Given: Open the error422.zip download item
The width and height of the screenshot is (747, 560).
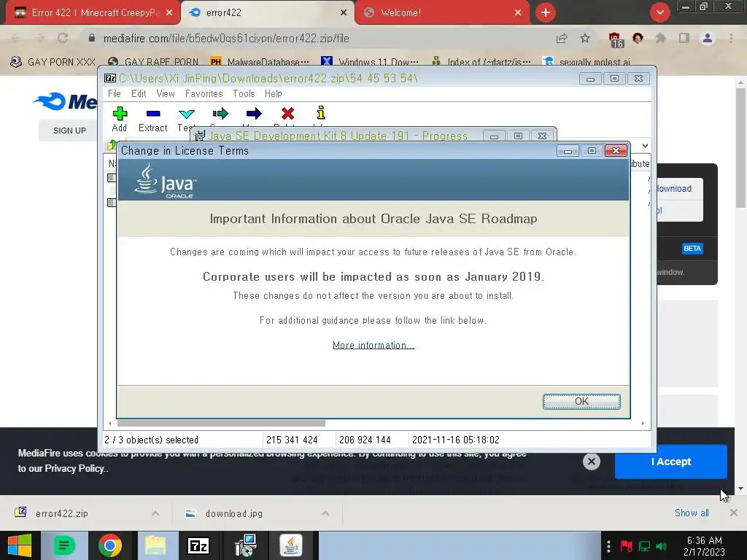Looking at the screenshot, I should click(x=62, y=513).
